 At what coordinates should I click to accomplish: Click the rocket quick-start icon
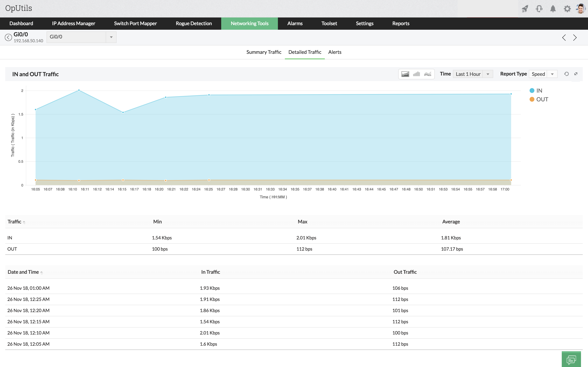pos(525,9)
